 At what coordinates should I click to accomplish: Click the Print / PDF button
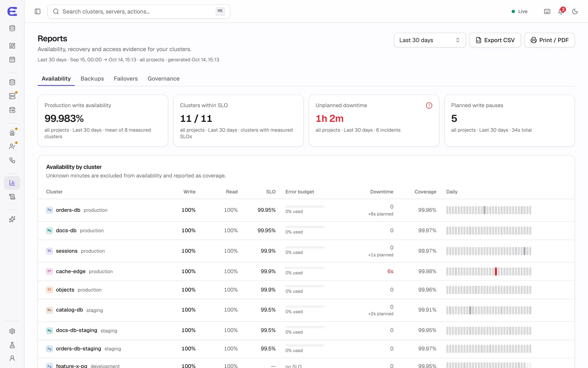549,40
